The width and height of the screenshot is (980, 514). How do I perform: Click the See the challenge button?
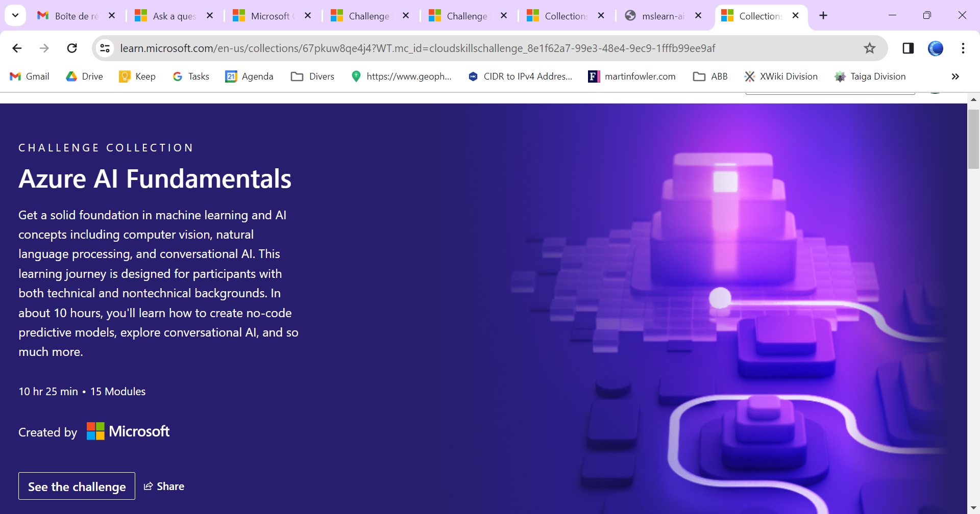(x=77, y=486)
